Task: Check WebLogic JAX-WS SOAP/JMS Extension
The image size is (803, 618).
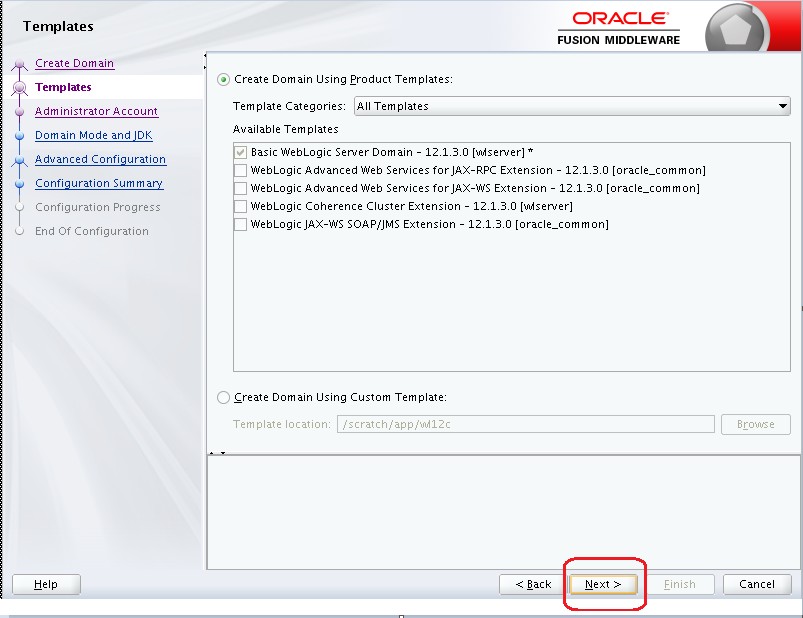Action: pyautogui.click(x=240, y=224)
